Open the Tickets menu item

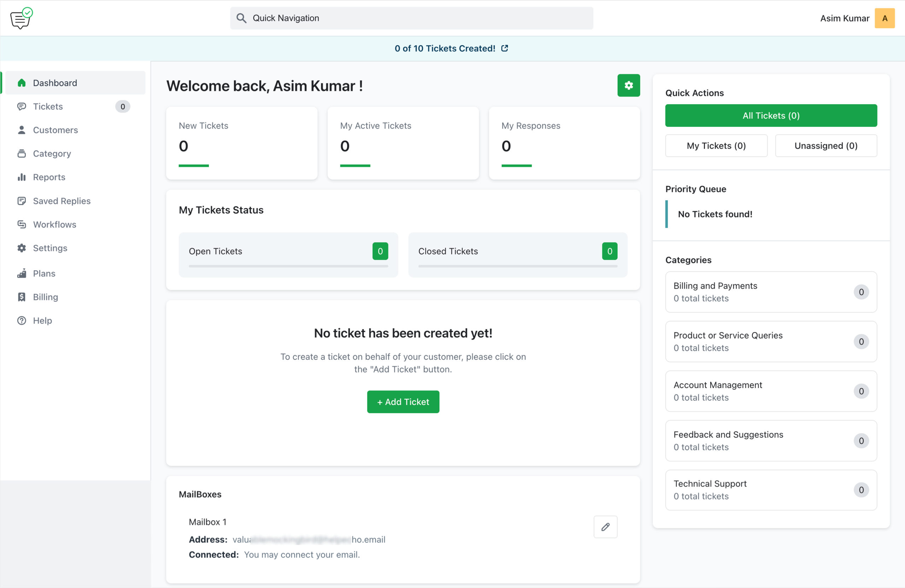coord(48,106)
